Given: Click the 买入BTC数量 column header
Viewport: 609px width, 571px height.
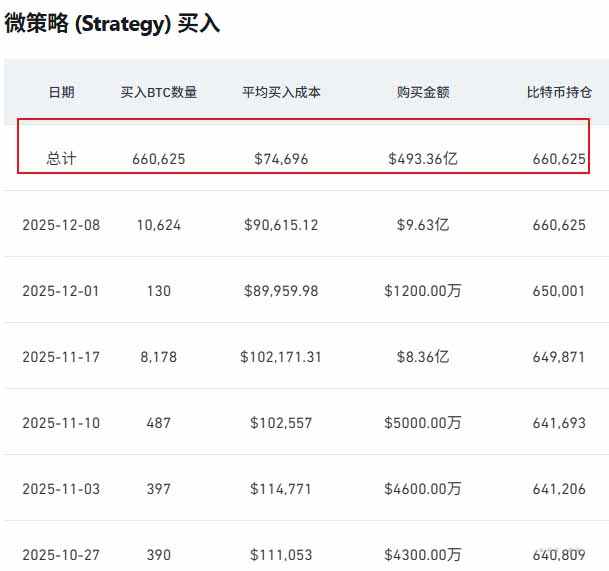Looking at the screenshot, I should [158, 92].
